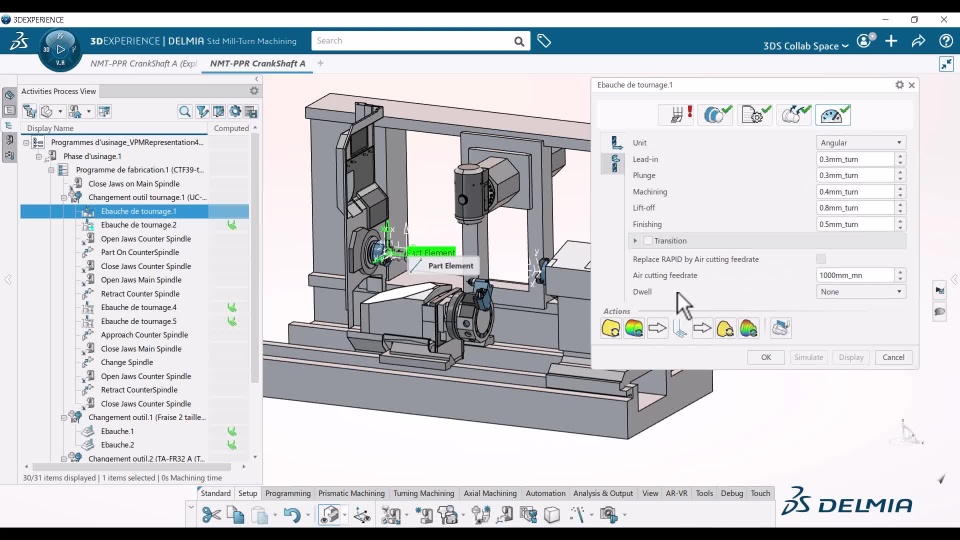Open the Help question mark icon

click(945, 41)
